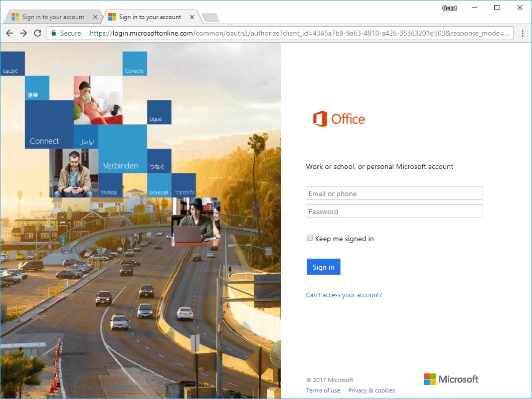
Task: Close the browser window
Action: point(520,8)
